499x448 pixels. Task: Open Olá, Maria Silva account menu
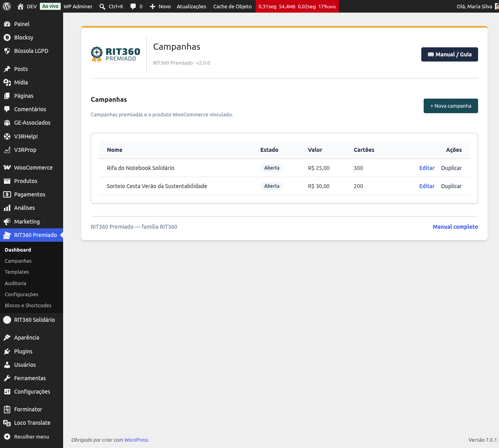[x=477, y=6]
